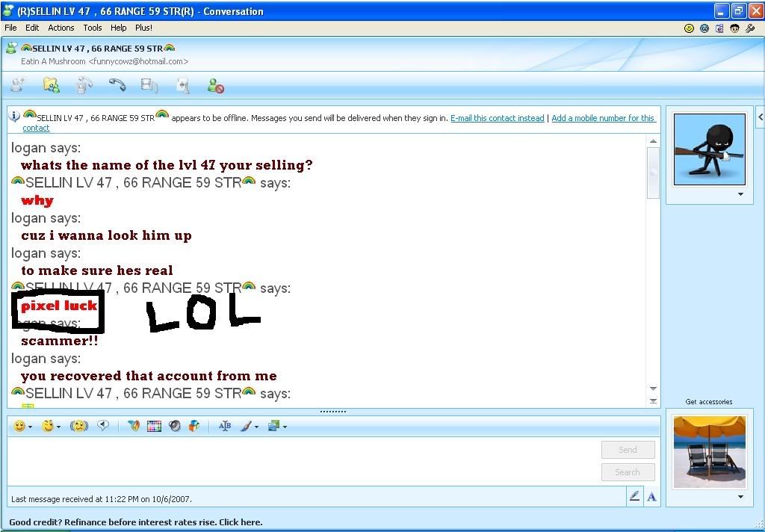Switch to text typing mode 'A' icon
Viewport: 765px width, 532px height.
pyautogui.click(x=651, y=496)
